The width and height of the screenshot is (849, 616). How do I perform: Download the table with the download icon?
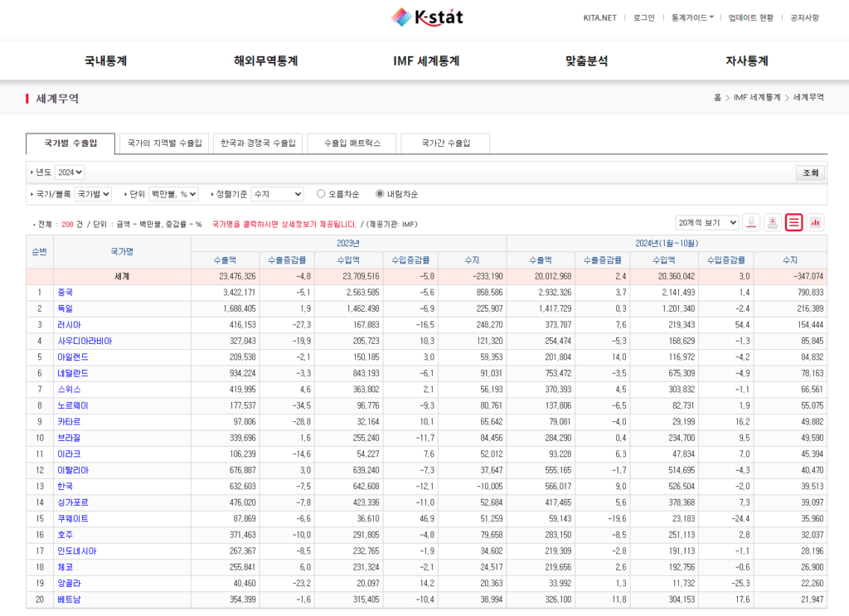click(x=751, y=222)
